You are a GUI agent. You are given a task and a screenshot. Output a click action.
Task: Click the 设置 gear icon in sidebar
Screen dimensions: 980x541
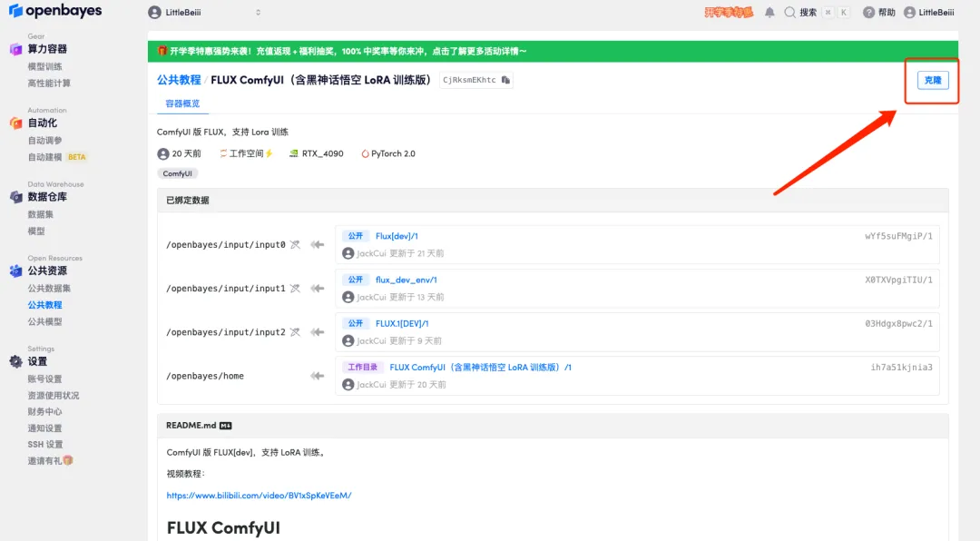click(x=15, y=361)
